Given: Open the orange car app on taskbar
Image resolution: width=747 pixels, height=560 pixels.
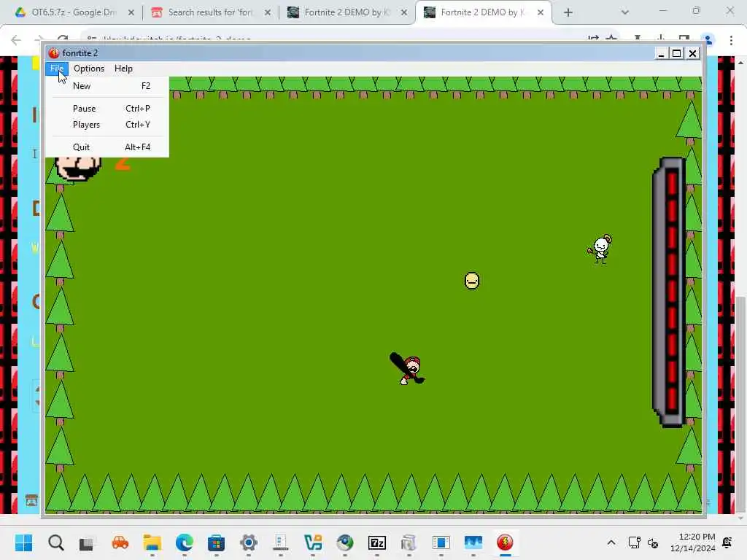Looking at the screenshot, I should 120,542.
